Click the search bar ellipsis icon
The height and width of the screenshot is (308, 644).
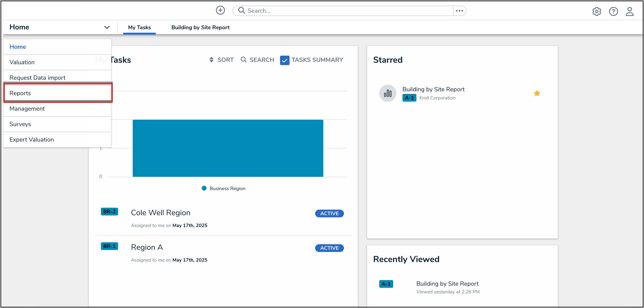(x=459, y=11)
